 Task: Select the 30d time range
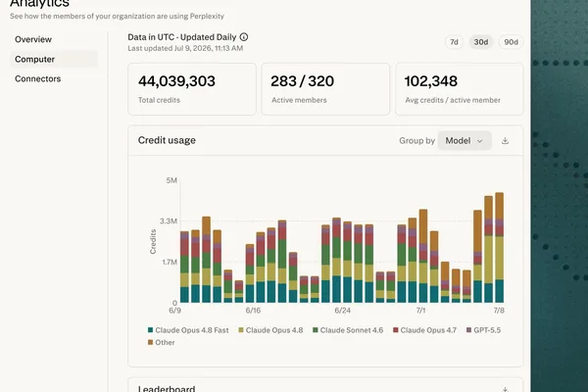click(x=481, y=42)
